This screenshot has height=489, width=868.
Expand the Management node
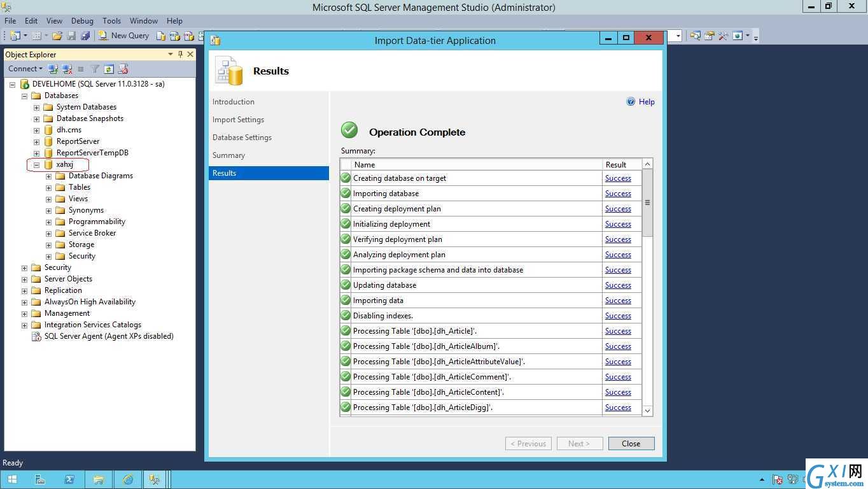click(x=25, y=313)
